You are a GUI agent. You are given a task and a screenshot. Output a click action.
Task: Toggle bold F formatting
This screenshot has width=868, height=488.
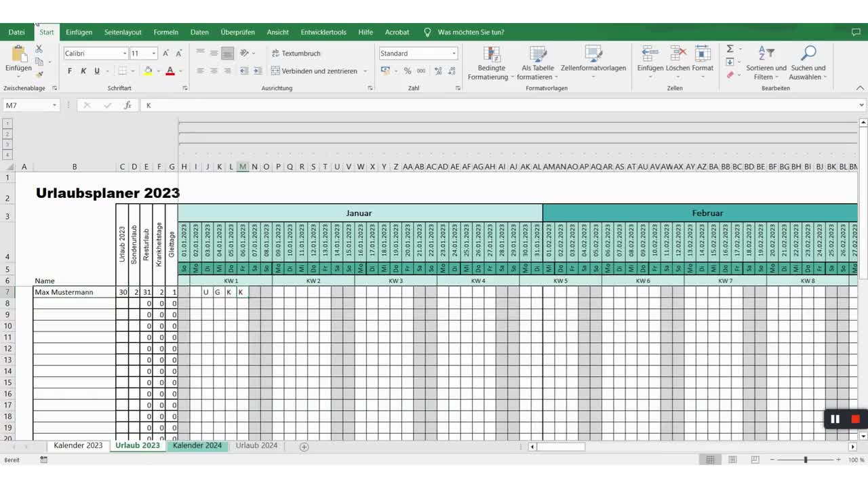70,71
